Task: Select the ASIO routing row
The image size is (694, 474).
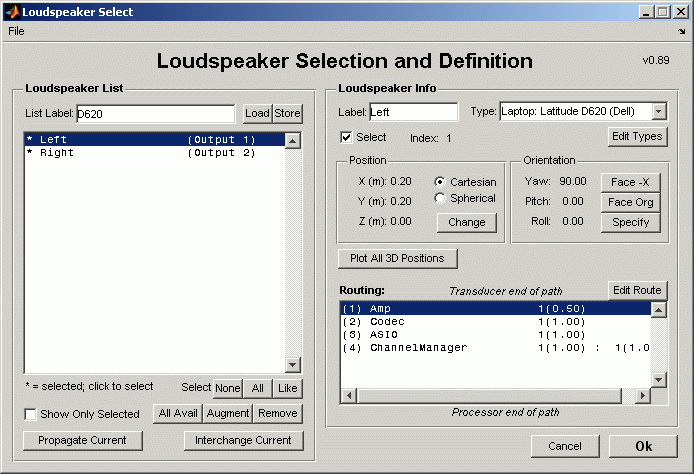Action: click(x=496, y=335)
